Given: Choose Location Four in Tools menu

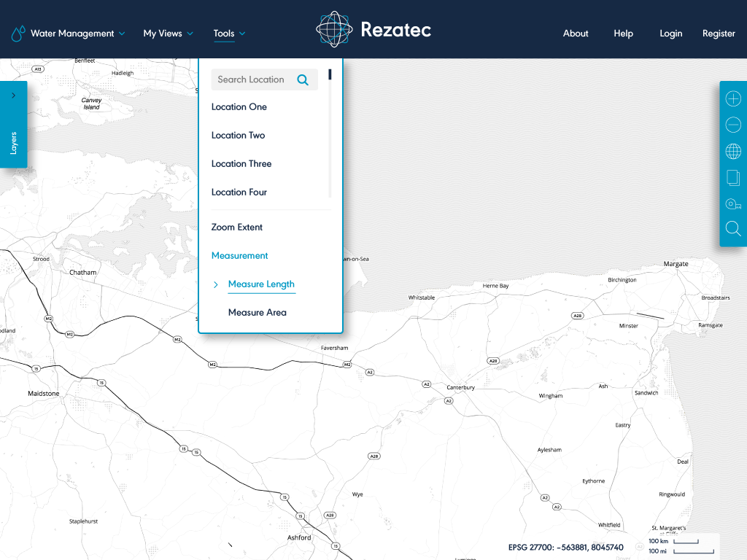Looking at the screenshot, I should [239, 192].
